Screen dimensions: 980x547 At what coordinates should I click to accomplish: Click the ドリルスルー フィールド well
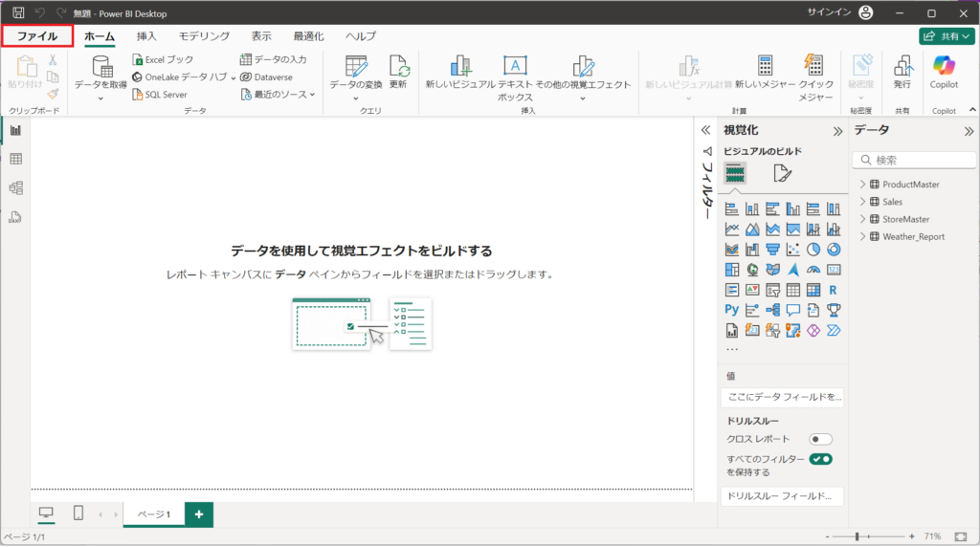782,495
